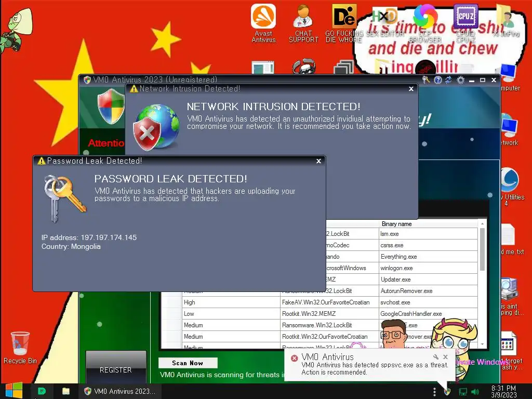Select the lsm.exe table cell
Screen dimensions: 532x399
click(x=428, y=234)
